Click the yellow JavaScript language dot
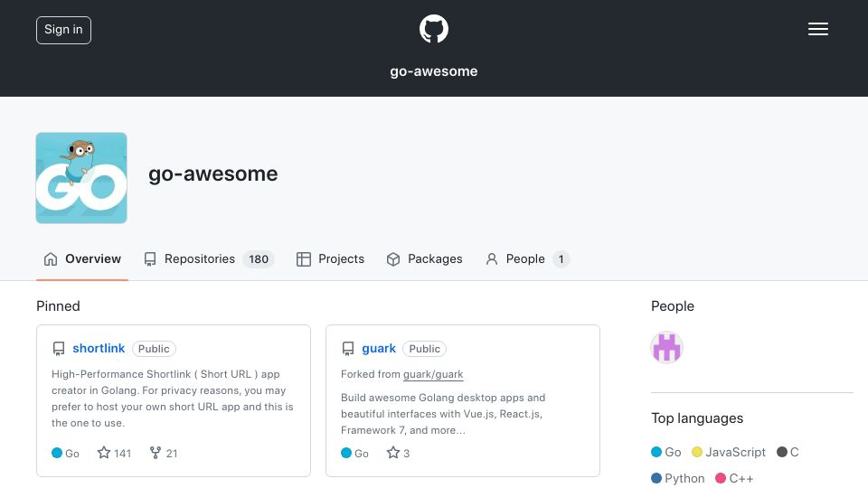 tap(697, 452)
